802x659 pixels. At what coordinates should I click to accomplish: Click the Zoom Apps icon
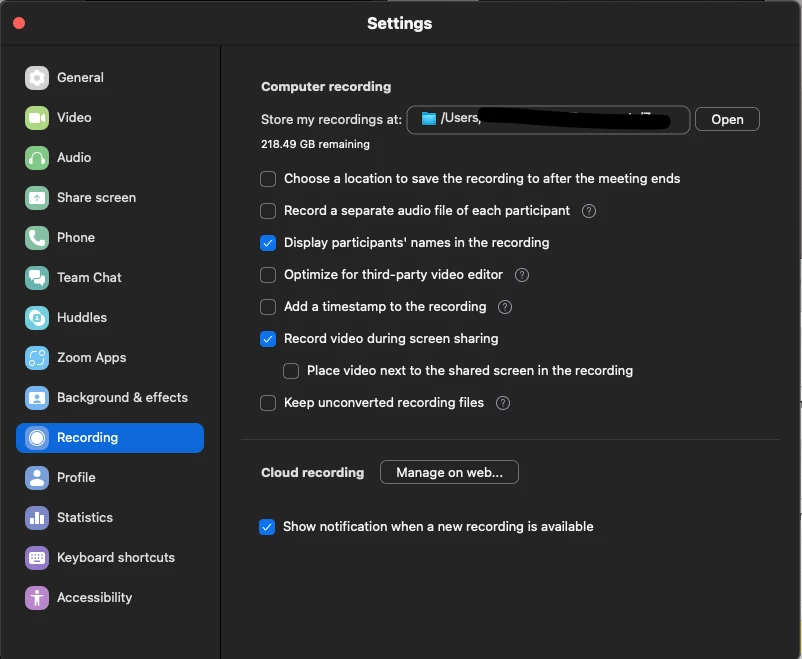pos(37,358)
